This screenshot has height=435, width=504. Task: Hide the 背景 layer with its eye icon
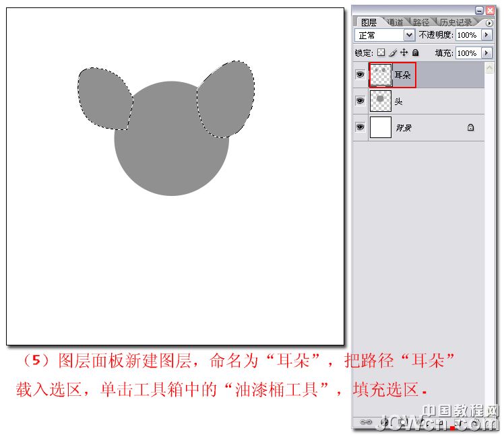pyautogui.click(x=360, y=127)
